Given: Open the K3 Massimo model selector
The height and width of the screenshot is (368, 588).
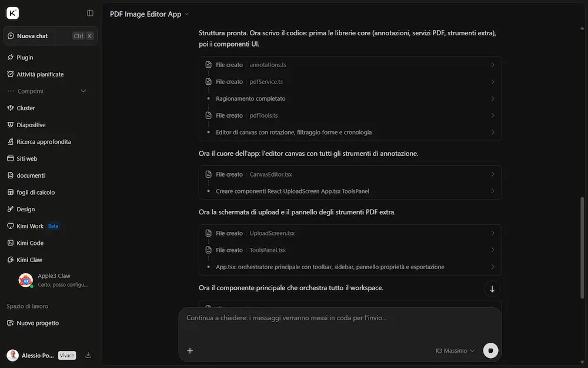Looking at the screenshot, I should click(455, 351).
